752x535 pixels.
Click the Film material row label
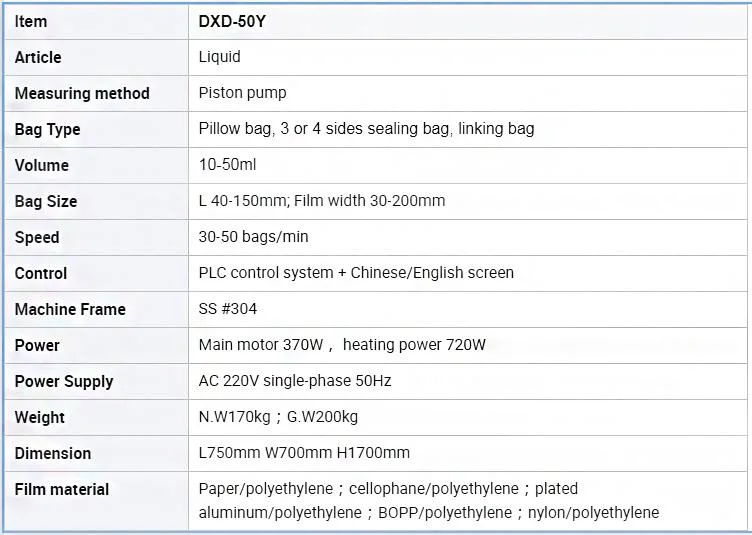pos(62,489)
